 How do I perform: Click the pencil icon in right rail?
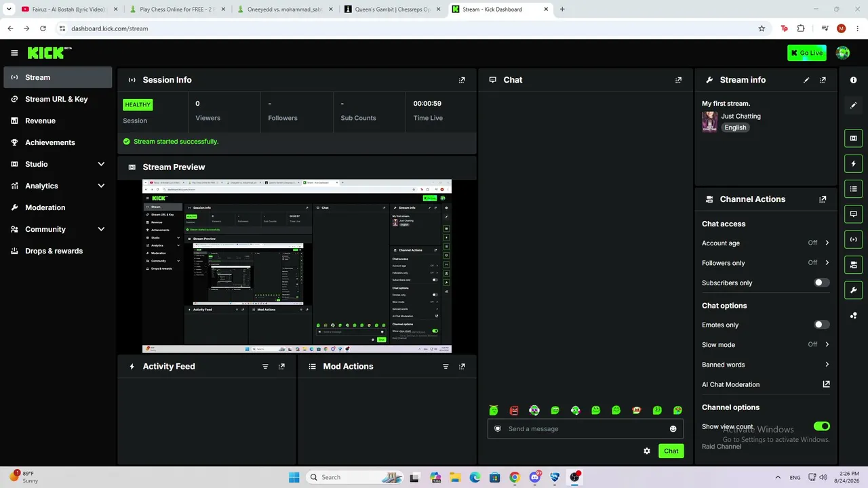(x=854, y=106)
